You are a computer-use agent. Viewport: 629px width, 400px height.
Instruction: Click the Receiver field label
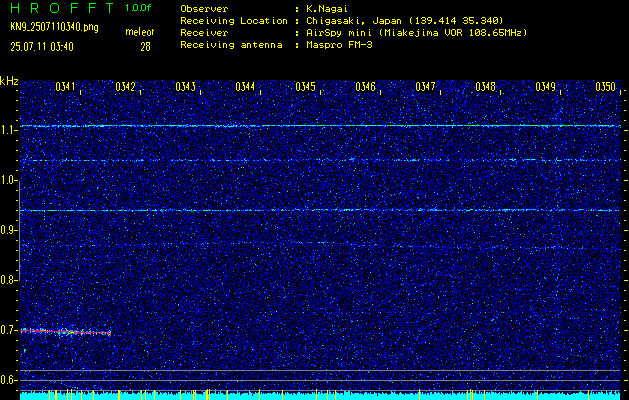pos(204,33)
